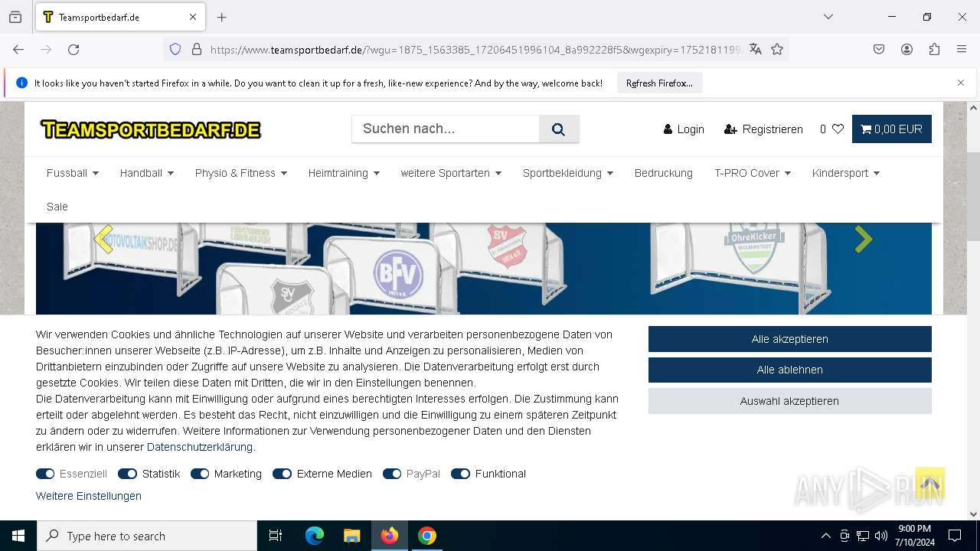Open the recent browsing tab overview icon
The width and height of the screenshot is (980, 551).
(x=15, y=17)
